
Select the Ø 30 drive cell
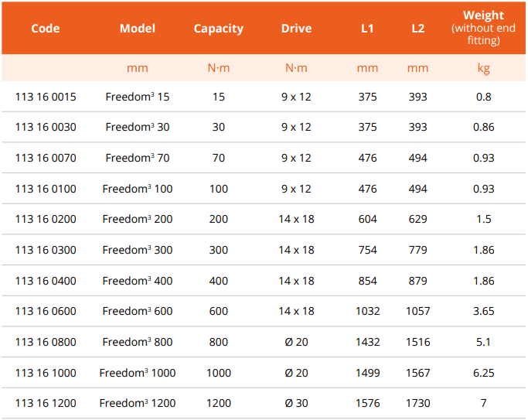pos(296,403)
